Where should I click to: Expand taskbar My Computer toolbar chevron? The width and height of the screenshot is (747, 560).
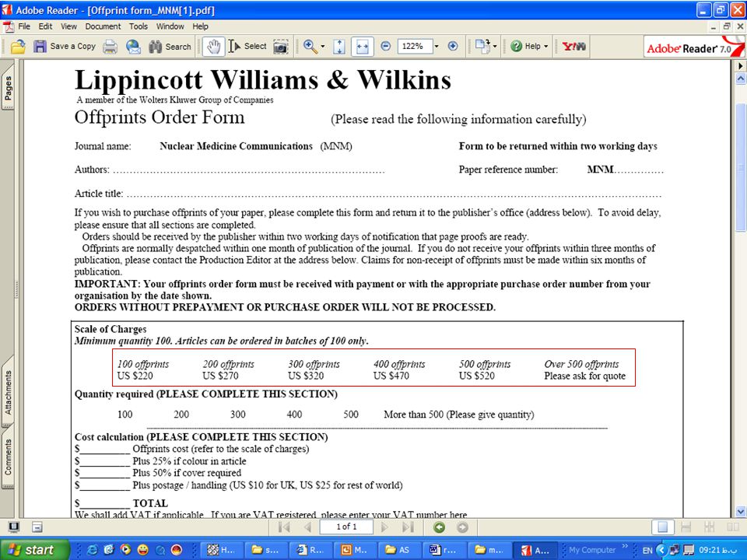[625, 546]
